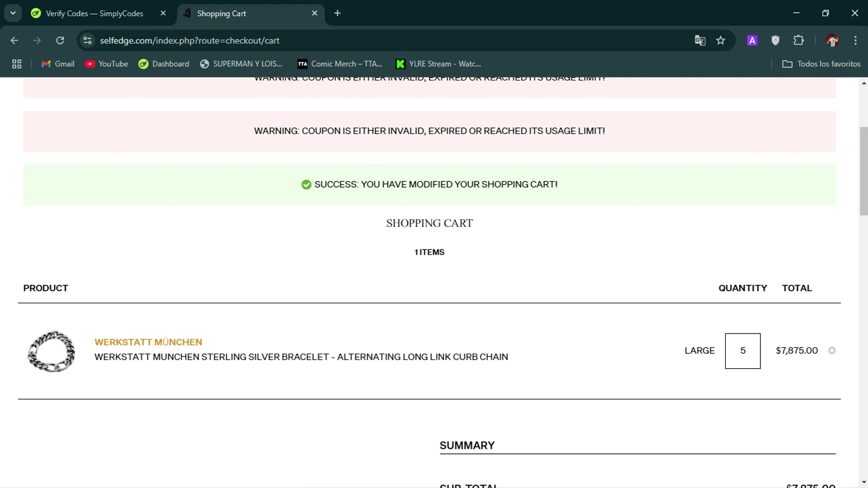Close the Verify Codes — SimplyCodes tab
The image size is (868, 488).
coord(163,13)
